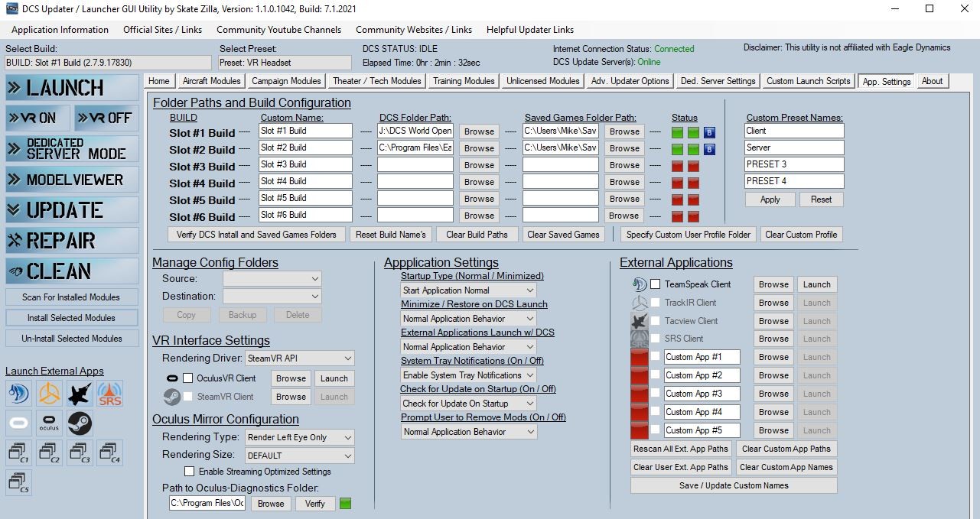Start Dedicated Server Mode
Screen dimensions: 980x519
(72, 148)
